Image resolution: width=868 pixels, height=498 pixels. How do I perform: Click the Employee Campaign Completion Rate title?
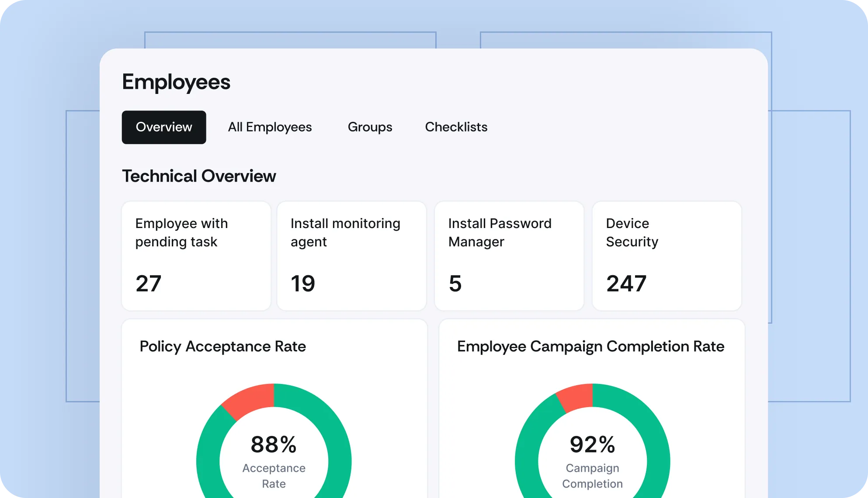click(x=590, y=346)
